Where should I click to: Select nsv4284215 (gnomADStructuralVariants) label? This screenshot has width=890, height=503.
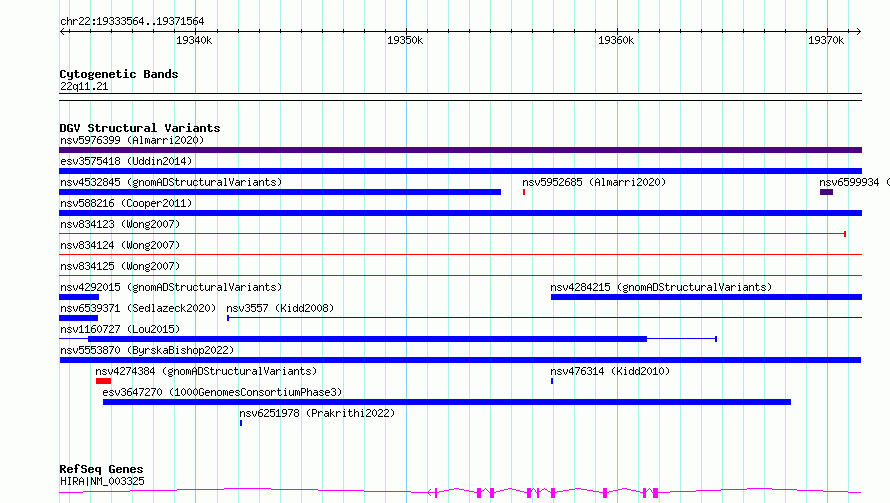(661, 287)
